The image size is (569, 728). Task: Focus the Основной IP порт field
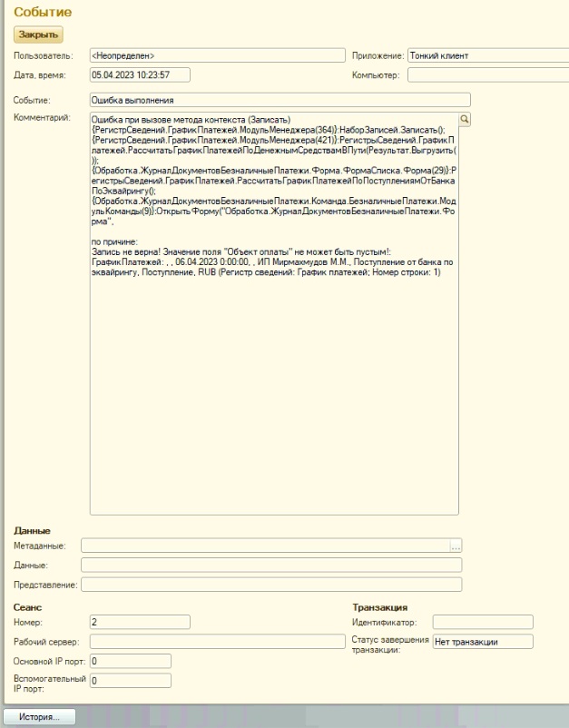pyautogui.click(x=131, y=661)
